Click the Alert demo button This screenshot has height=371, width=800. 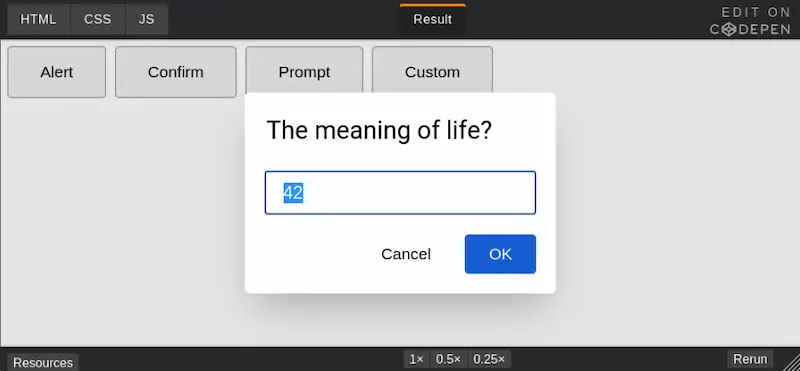tap(57, 72)
